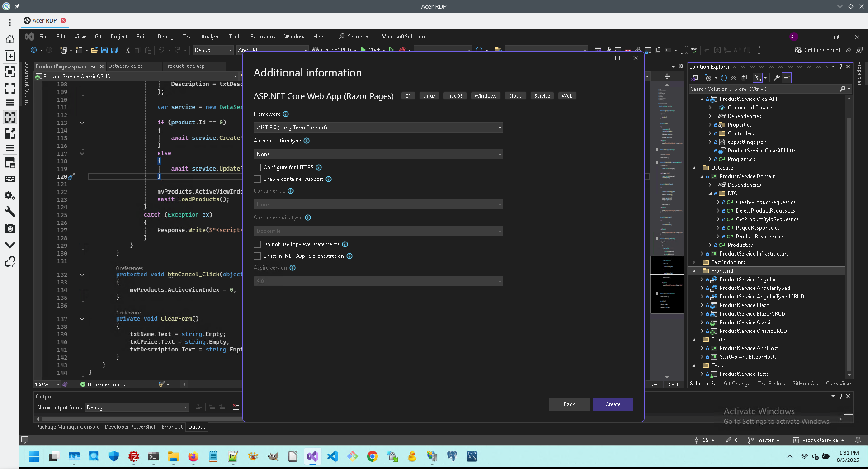The height and width of the screenshot is (469, 868).
Task: Open Google Chrome from the taskbar
Action: click(x=372, y=456)
